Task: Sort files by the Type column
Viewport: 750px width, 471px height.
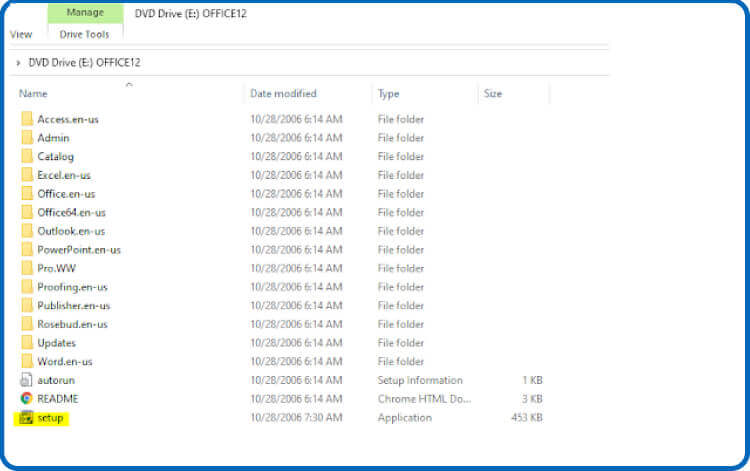Action: click(x=388, y=94)
